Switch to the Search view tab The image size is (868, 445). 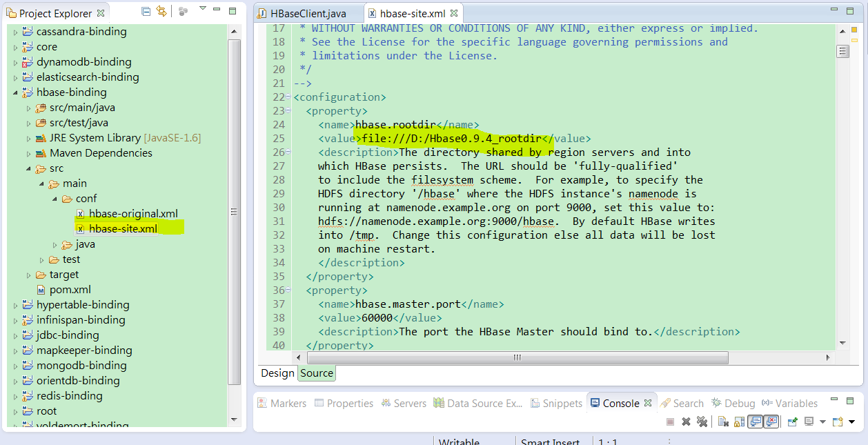[682, 404]
